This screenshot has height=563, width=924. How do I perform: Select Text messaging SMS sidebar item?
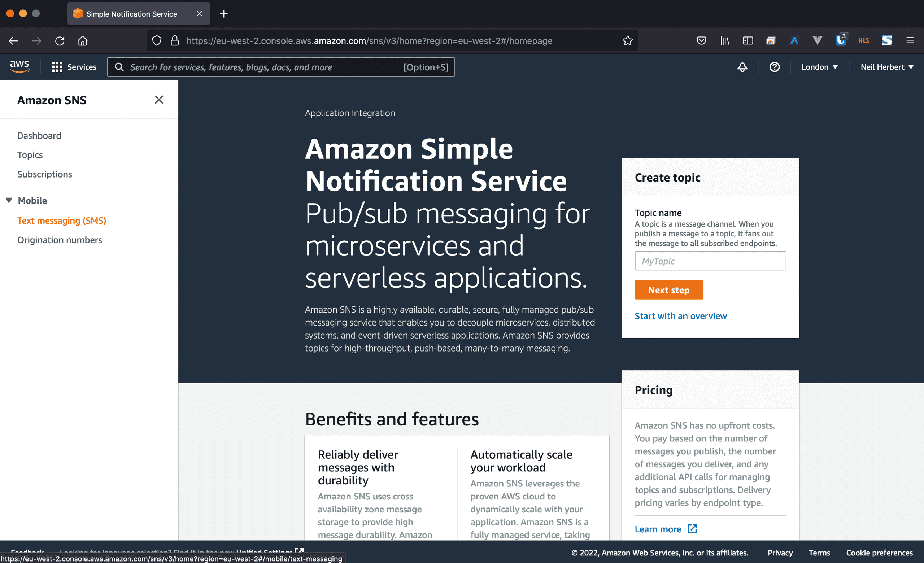pos(62,221)
